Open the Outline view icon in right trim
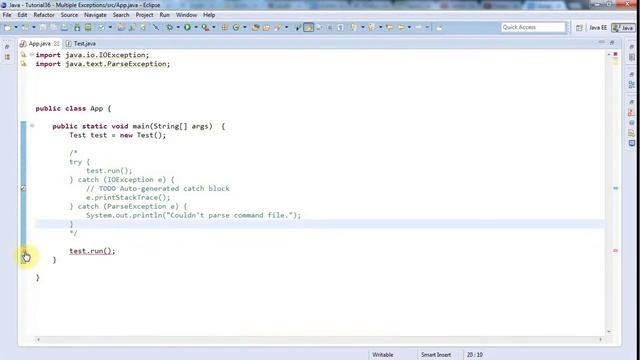Viewport: 640px width, 360px height. pyautogui.click(x=631, y=84)
